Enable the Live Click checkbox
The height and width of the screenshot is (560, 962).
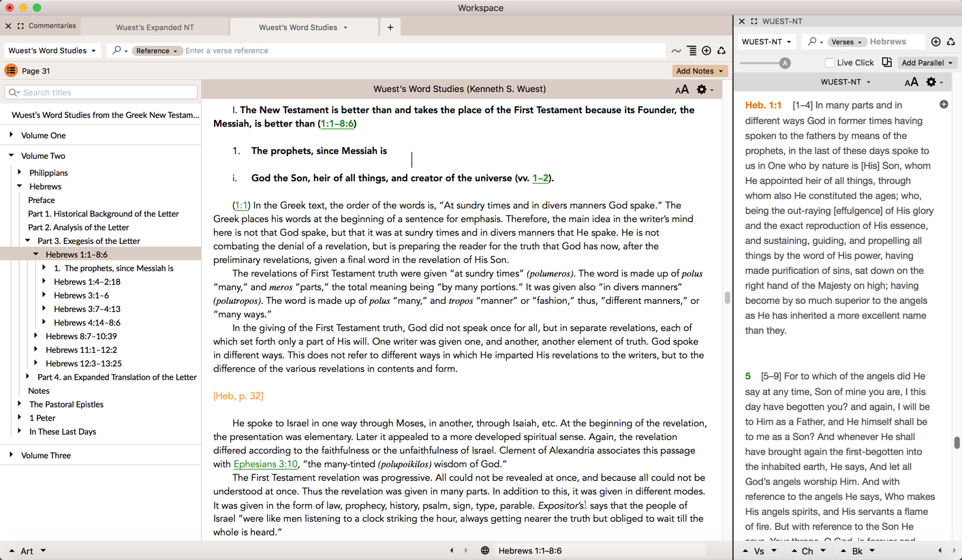pos(829,63)
